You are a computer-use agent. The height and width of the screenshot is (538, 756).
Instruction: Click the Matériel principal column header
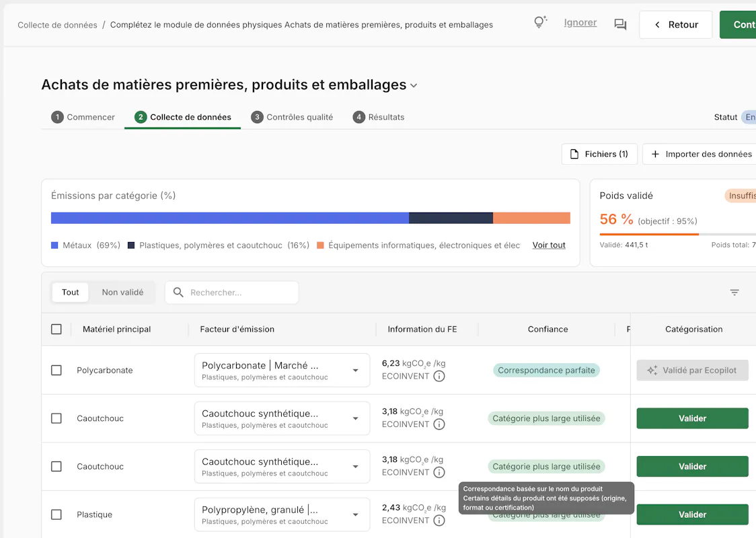point(116,329)
